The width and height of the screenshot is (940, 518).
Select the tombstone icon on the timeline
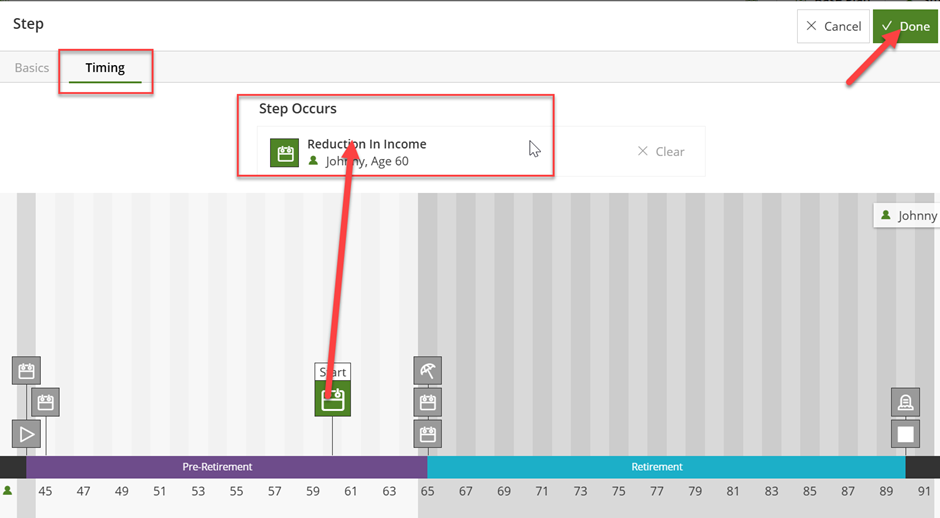[905, 402]
